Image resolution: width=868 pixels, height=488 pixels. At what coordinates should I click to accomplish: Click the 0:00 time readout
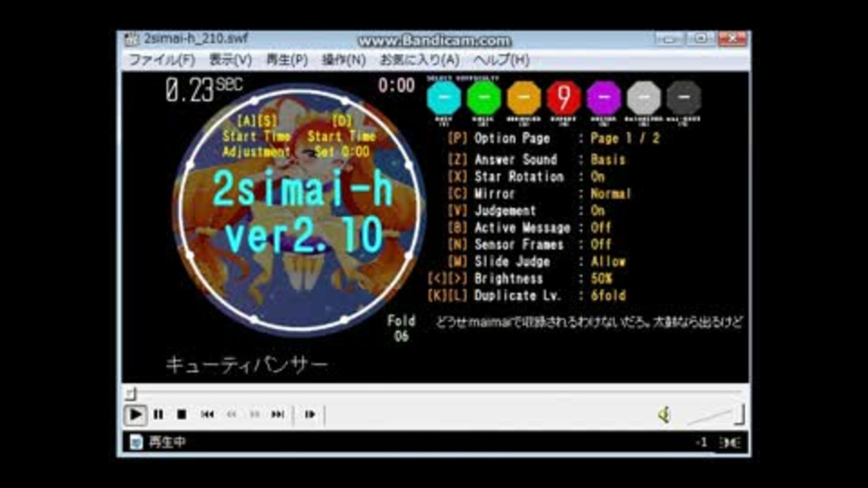pos(396,86)
